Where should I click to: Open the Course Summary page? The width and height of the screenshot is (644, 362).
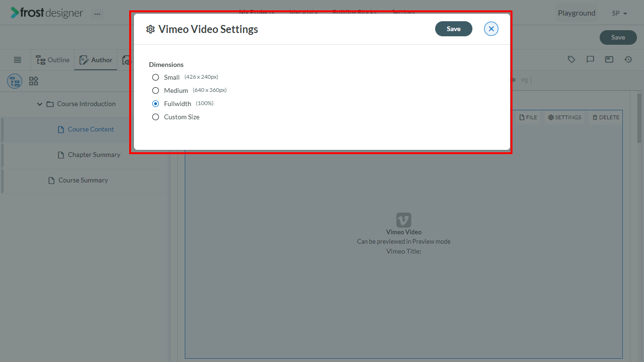click(83, 180)
